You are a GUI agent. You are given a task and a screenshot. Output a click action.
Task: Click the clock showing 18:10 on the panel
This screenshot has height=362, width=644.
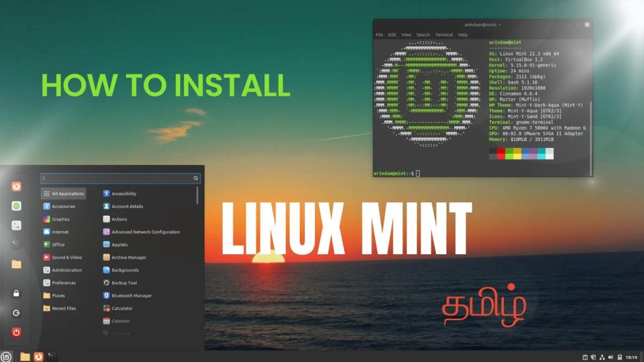coord(631,357)
